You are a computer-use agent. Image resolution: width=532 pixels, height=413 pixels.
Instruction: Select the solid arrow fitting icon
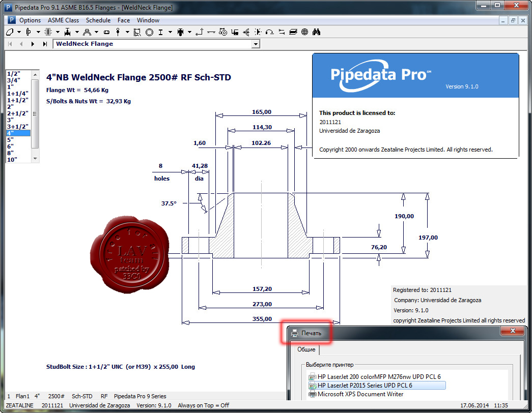click(180, 32)
